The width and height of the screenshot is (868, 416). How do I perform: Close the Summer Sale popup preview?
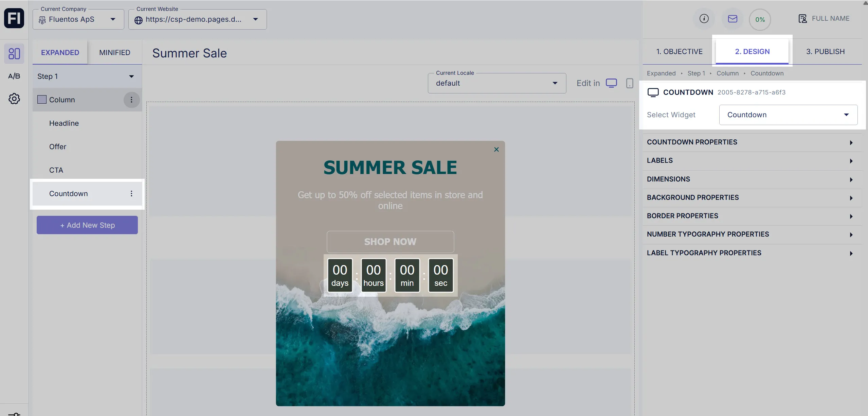[x=496, y=149]
